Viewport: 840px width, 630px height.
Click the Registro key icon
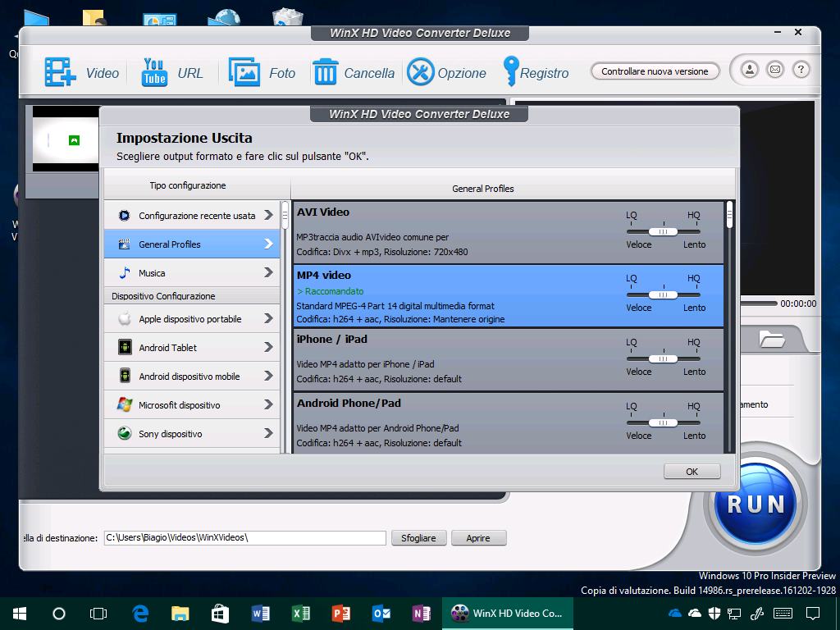coord(510,71)
